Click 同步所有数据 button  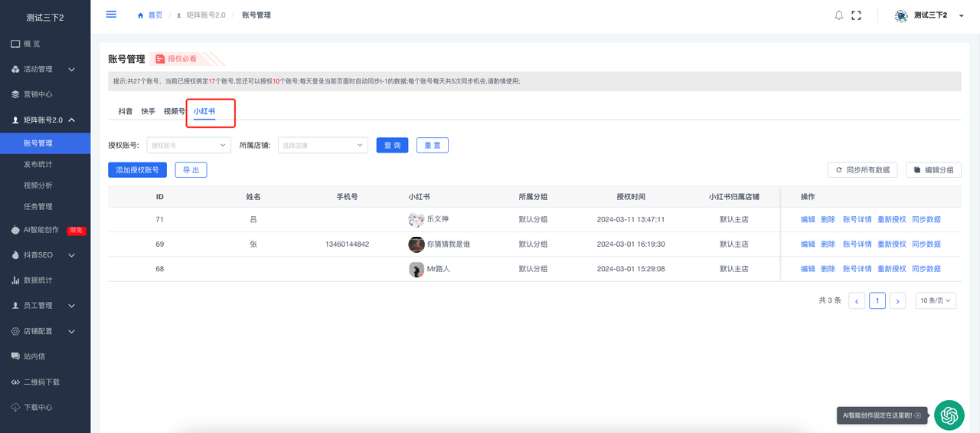862,170
